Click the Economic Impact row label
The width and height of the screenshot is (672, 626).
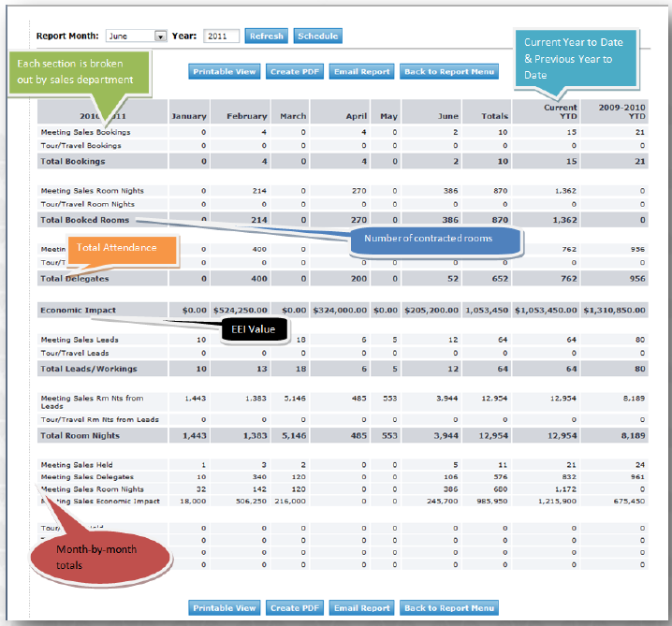click(78, 311)
